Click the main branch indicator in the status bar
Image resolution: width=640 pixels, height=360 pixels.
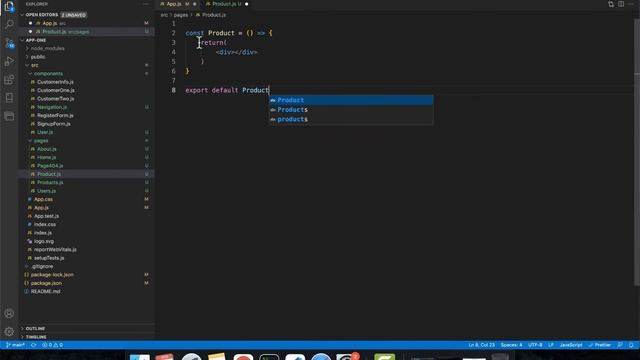(x=15, y=345)
